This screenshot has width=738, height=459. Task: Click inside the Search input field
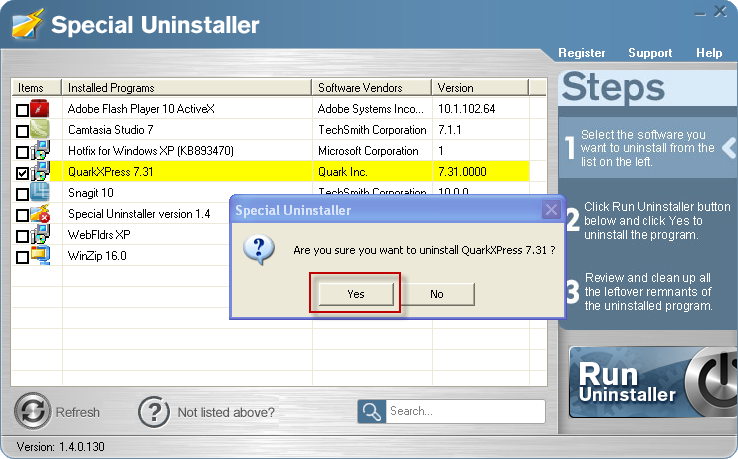coord(465,411)
